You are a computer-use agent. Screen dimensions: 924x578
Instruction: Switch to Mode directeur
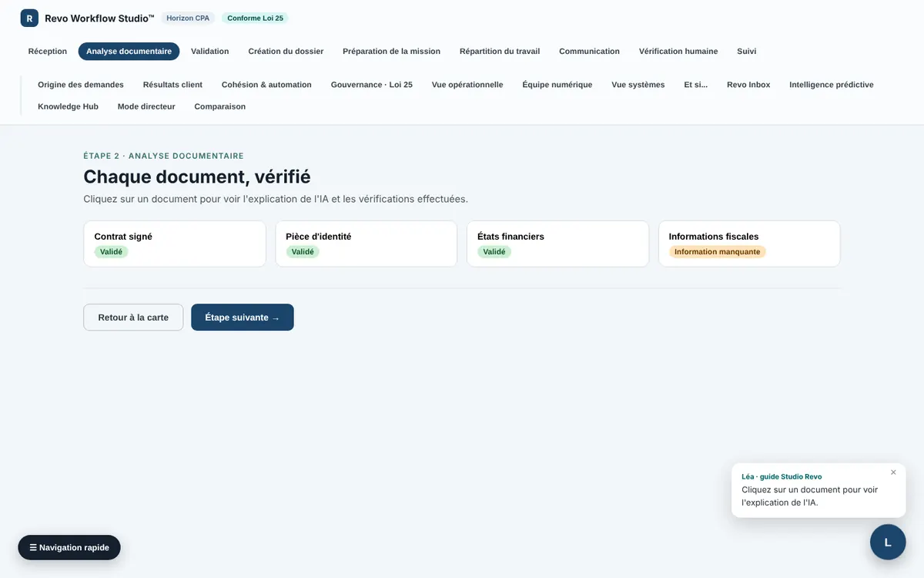click(x=146, y=106)
